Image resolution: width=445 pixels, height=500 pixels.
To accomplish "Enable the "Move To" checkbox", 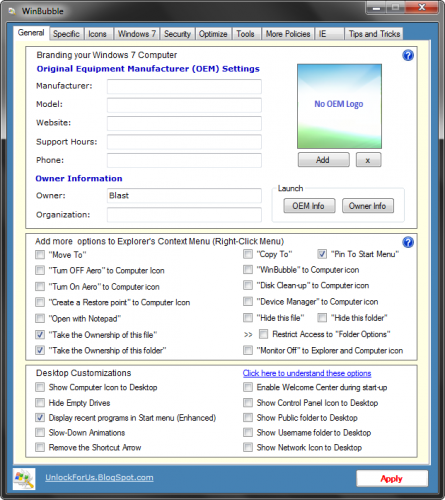I will click(x=40, y=255).
